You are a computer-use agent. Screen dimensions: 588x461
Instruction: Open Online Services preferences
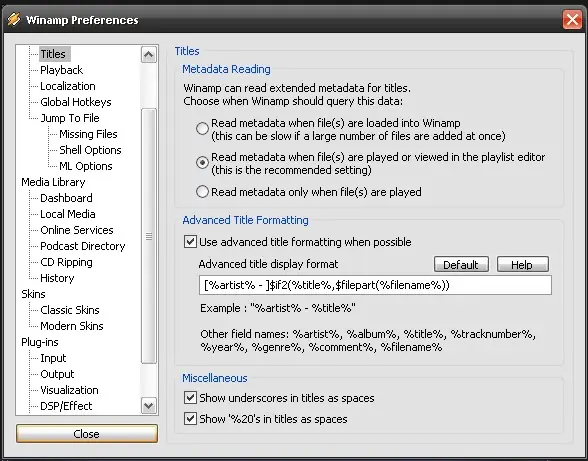(77, 230)
